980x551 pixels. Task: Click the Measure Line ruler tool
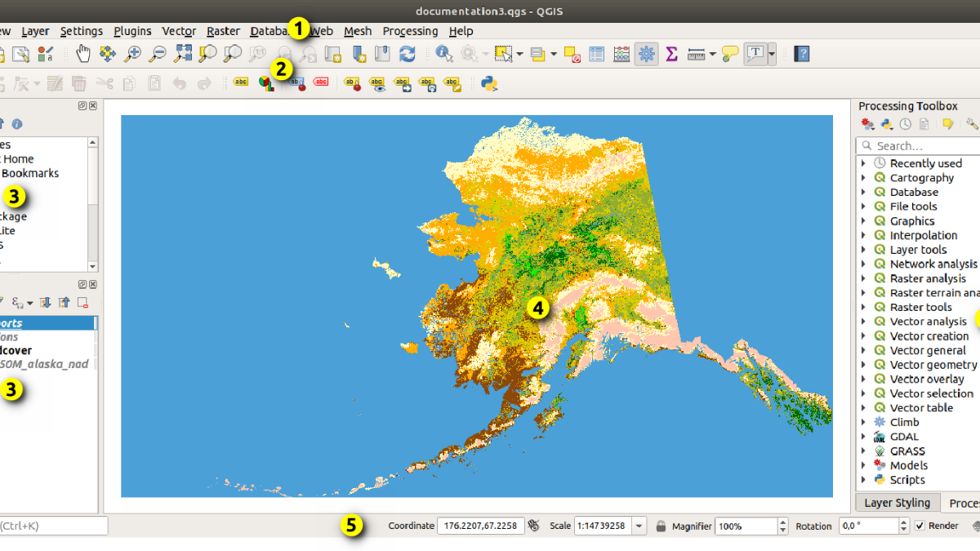(696, 54)
